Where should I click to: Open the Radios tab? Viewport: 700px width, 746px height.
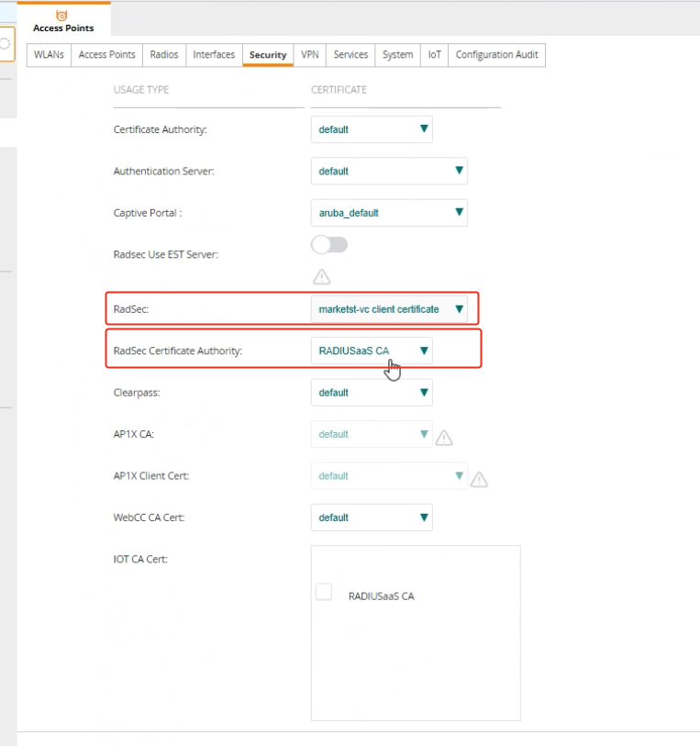point(164,55)
